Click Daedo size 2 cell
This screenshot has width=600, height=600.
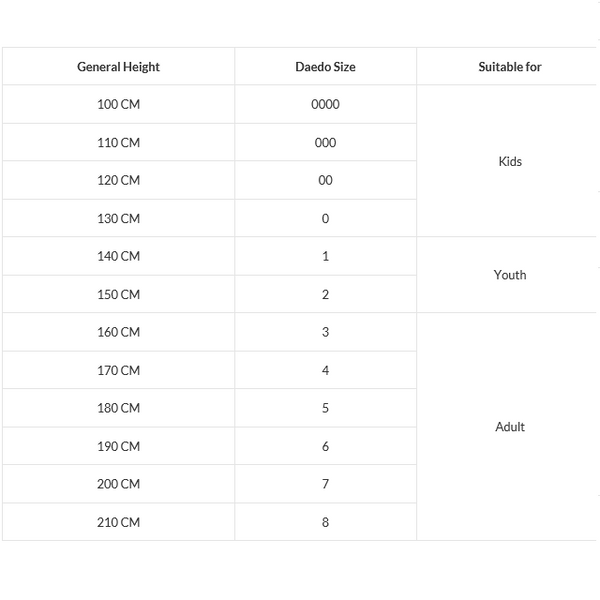[325, 294]
